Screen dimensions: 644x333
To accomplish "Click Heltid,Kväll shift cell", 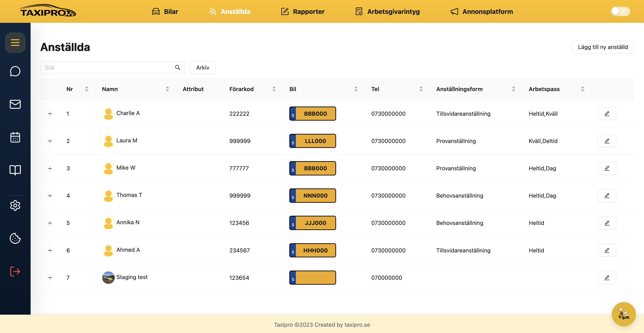I will pos(543,114).
